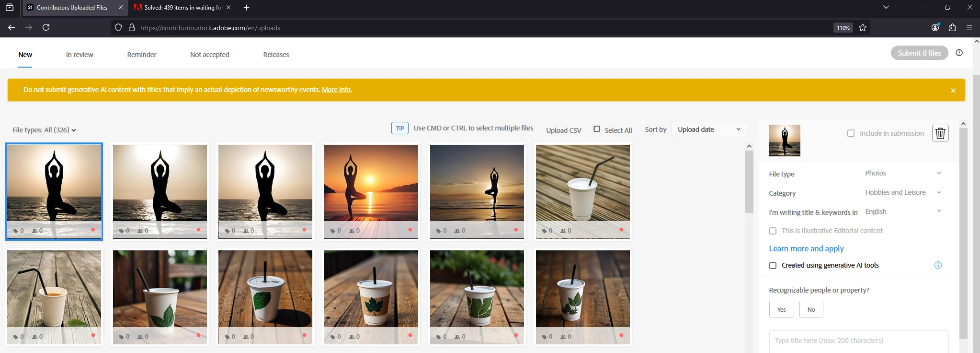Click the keyword tag icon on first yoga thumbnail

pyautogui.click(x=16, y=231)
